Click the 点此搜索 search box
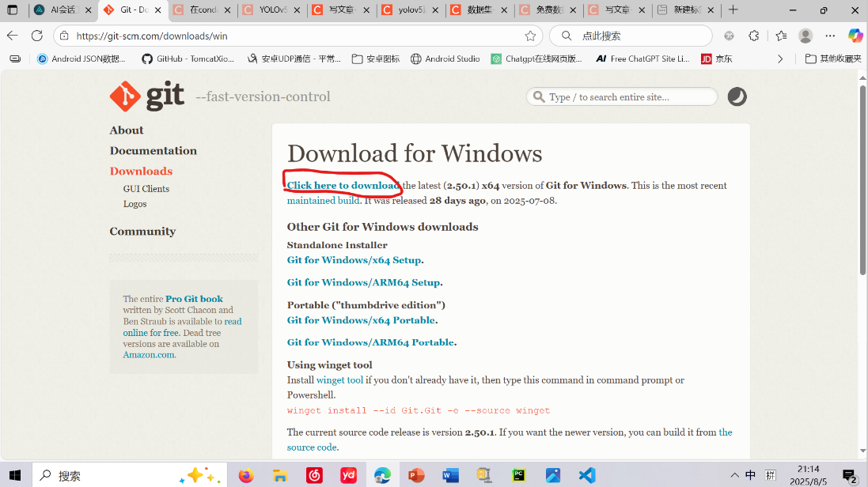This screenshot has height=487, width=868. (x=631, y=36)
